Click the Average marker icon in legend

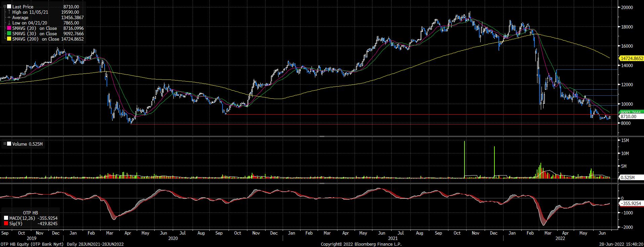pos(9,17)
